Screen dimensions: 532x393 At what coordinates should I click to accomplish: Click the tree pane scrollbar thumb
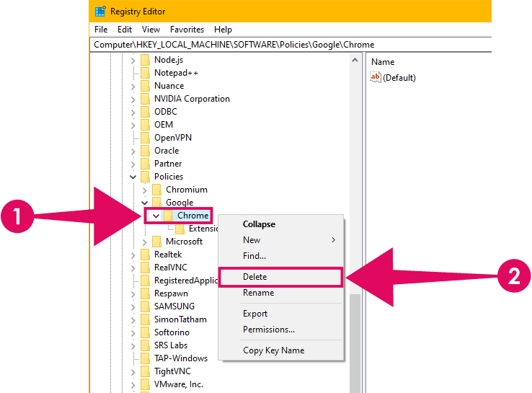coord(355,343)
